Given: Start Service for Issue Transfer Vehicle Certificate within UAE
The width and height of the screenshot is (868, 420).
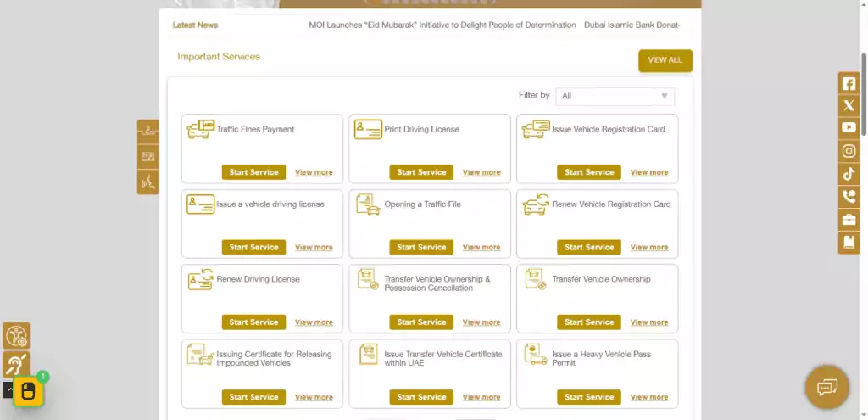Looking at the screenshot, I should click(x=421, y=397).
